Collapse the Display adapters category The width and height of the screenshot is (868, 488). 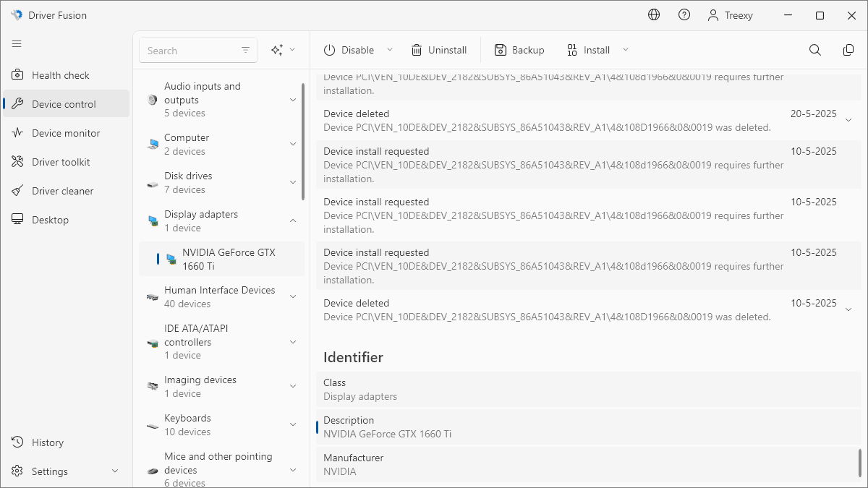tap(293, 221)
